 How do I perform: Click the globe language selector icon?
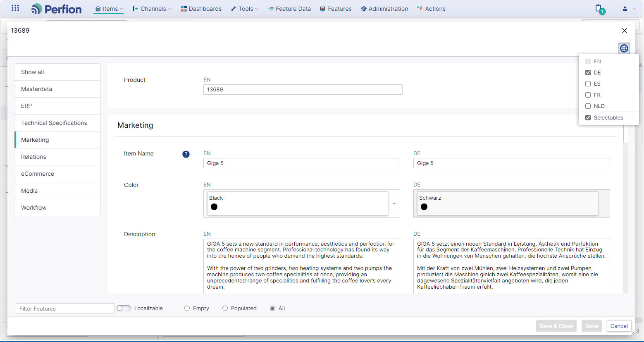point(624,48)
